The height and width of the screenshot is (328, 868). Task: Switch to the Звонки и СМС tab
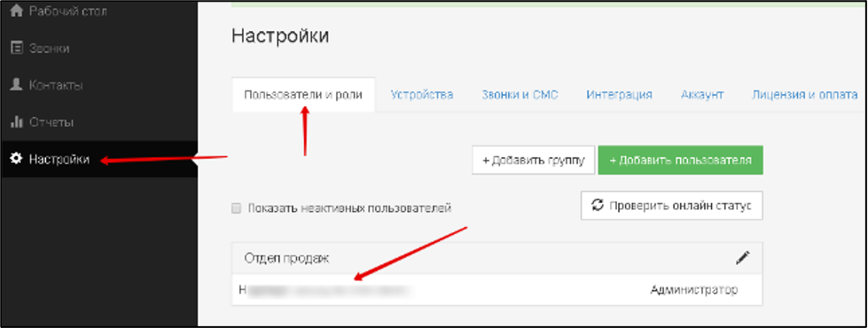520,95
